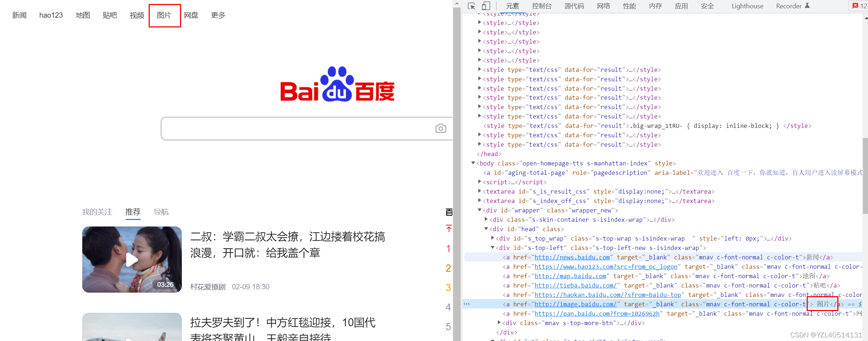Click the http://news.baidu.com href in DOM
Screen dimensions: 868x341
click(572, 257)
